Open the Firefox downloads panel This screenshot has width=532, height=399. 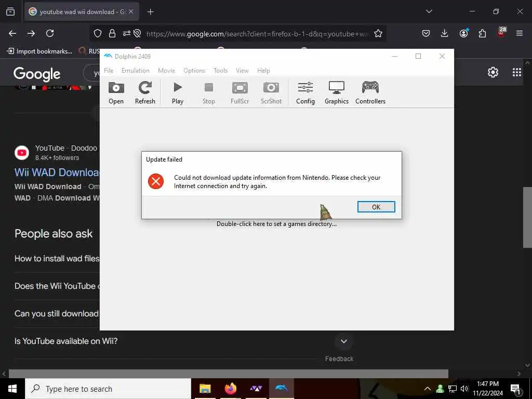[x=445, y=33]
